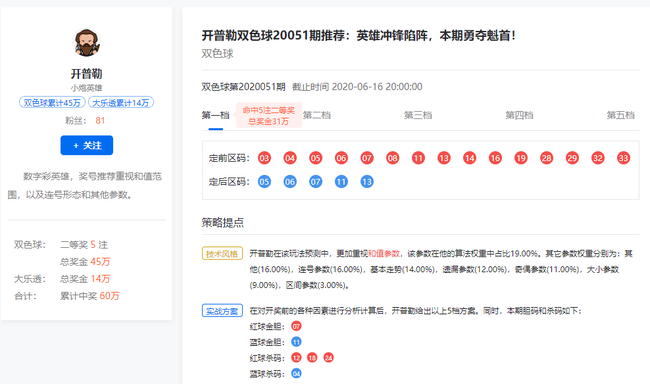650x384 pixels.
Task: Click the 蓝球杀码 blue ball 04
Action: click(x=296, y=374)
